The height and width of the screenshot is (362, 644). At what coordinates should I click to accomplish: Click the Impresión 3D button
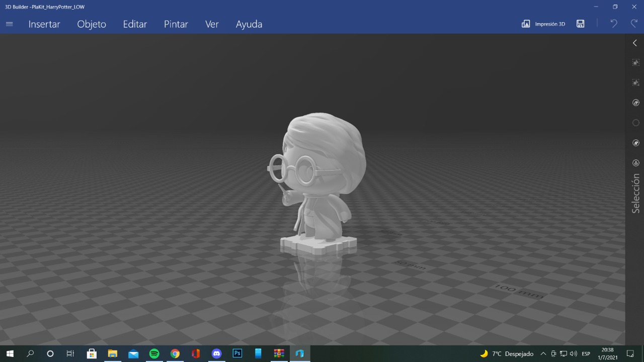coord(543,24)
